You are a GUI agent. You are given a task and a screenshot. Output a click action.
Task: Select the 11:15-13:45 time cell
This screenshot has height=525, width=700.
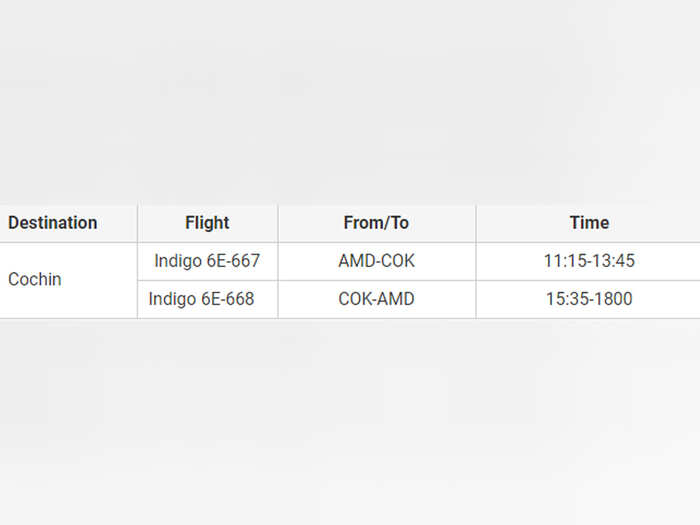(588, 262)
